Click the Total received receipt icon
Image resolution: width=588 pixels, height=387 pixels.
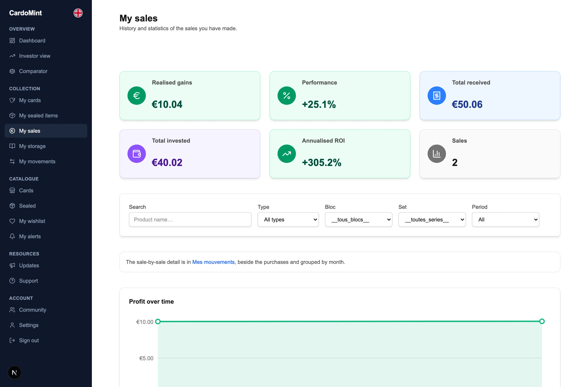[x=436, y=96]
